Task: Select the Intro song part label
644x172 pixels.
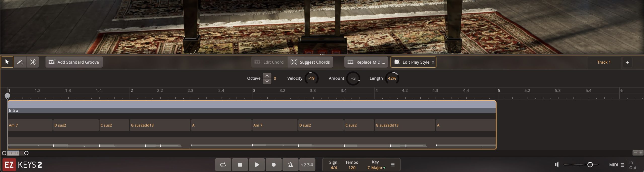Action: 14,110
